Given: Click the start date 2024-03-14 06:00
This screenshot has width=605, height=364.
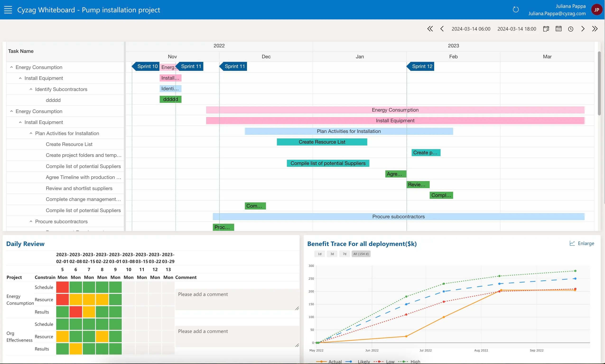Looking at the screenshot, I should coord(471,29).
